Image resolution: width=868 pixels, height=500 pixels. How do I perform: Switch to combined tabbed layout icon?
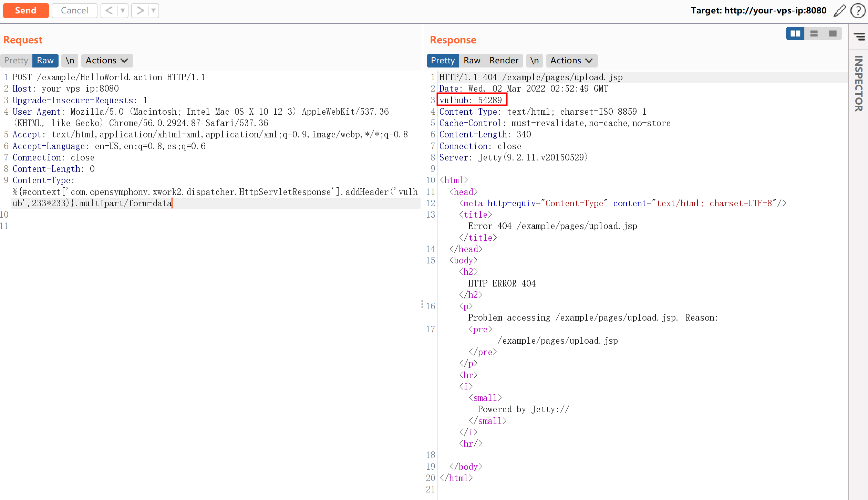[833, 34]
